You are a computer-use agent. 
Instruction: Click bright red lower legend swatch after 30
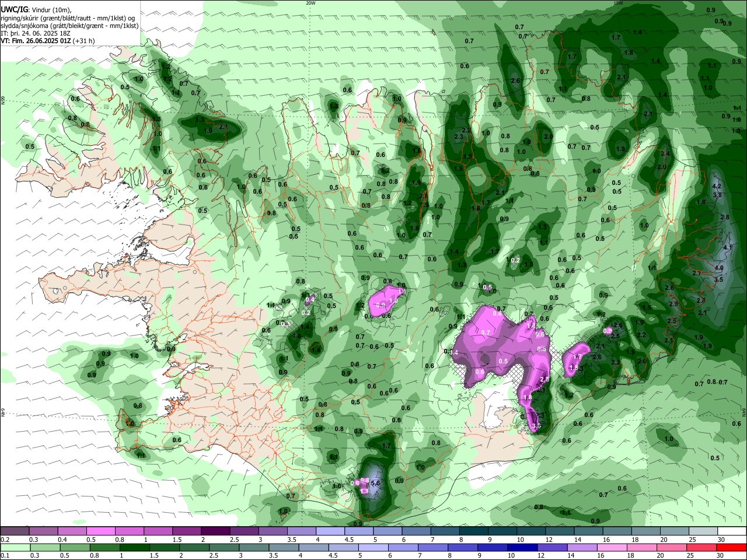pyautogui.click(x=732, y=547)
